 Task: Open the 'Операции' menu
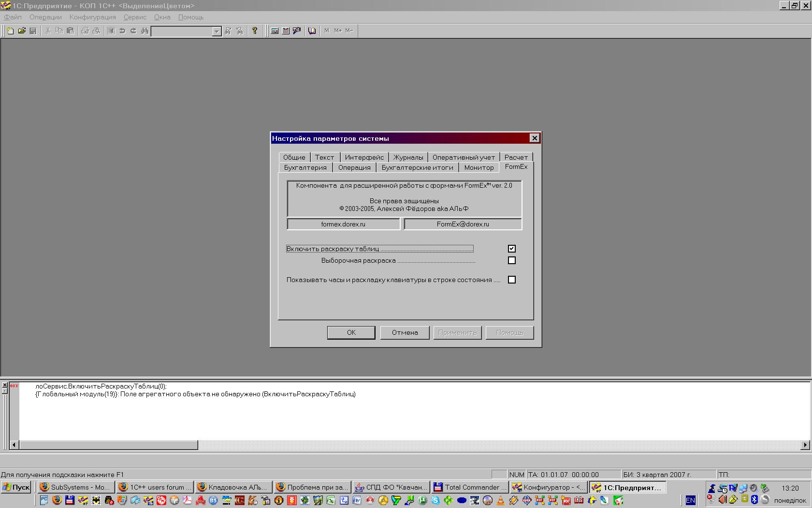pyautogui.click(x=45, y=17)
